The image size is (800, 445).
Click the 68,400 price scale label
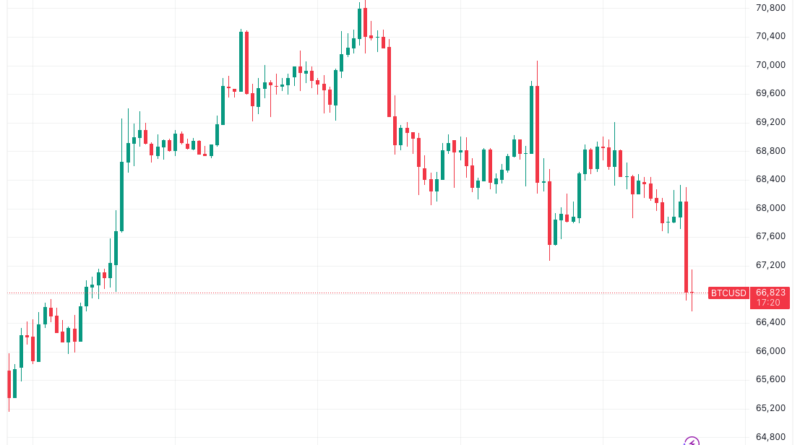tap(771, 179)
